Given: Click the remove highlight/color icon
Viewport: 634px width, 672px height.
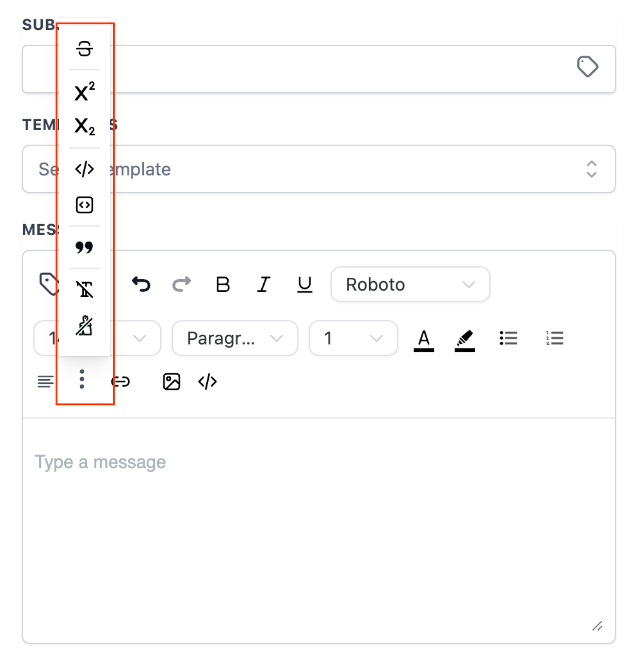Looking at the screenshot, I should coord(84,325).
